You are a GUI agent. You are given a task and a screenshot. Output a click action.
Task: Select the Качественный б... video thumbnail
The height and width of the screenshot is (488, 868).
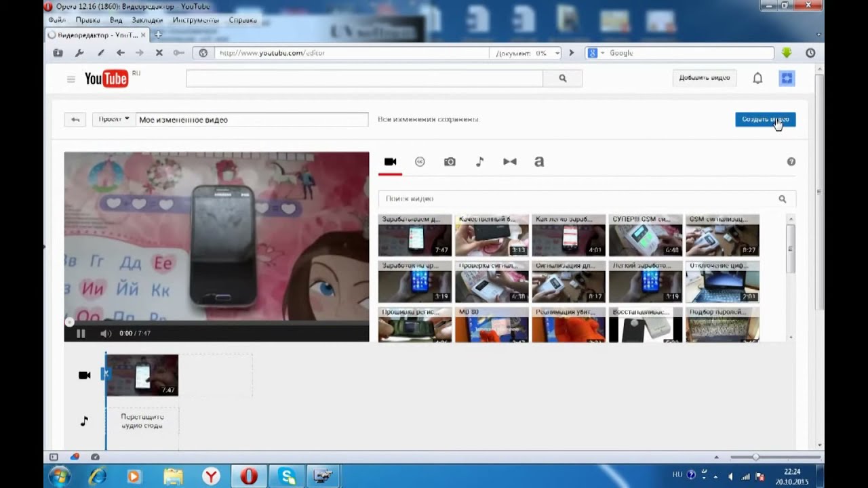492,235
